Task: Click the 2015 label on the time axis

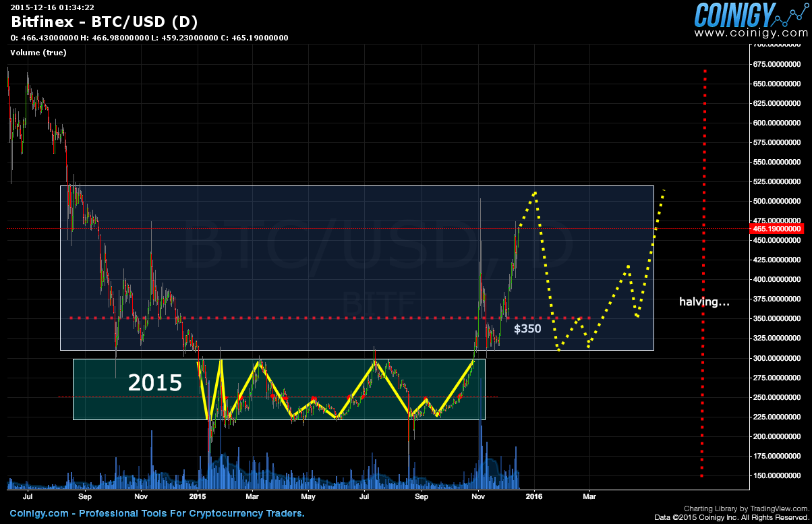Action: coord(198,496)
